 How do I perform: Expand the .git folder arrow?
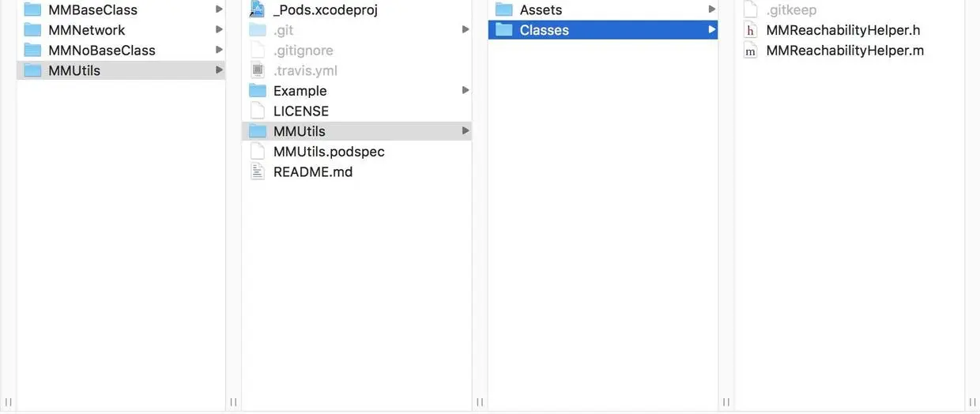point(465,30)
